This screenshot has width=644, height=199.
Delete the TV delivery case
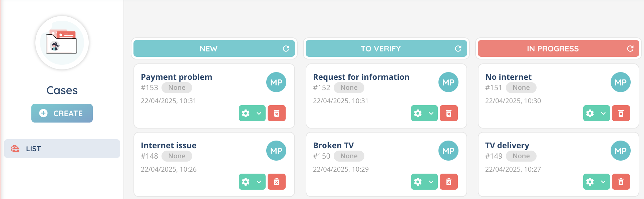pyautogui.click(x=621, y=182)
